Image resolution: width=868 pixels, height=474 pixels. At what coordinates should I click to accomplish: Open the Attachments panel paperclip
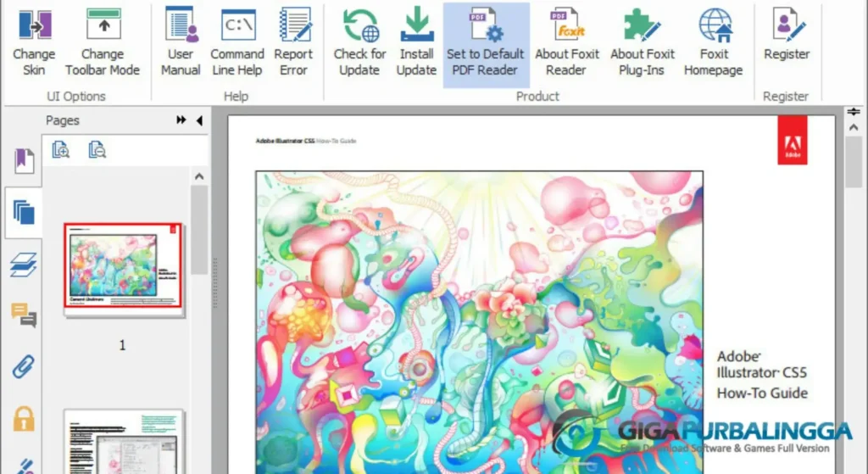click(24, 366)
